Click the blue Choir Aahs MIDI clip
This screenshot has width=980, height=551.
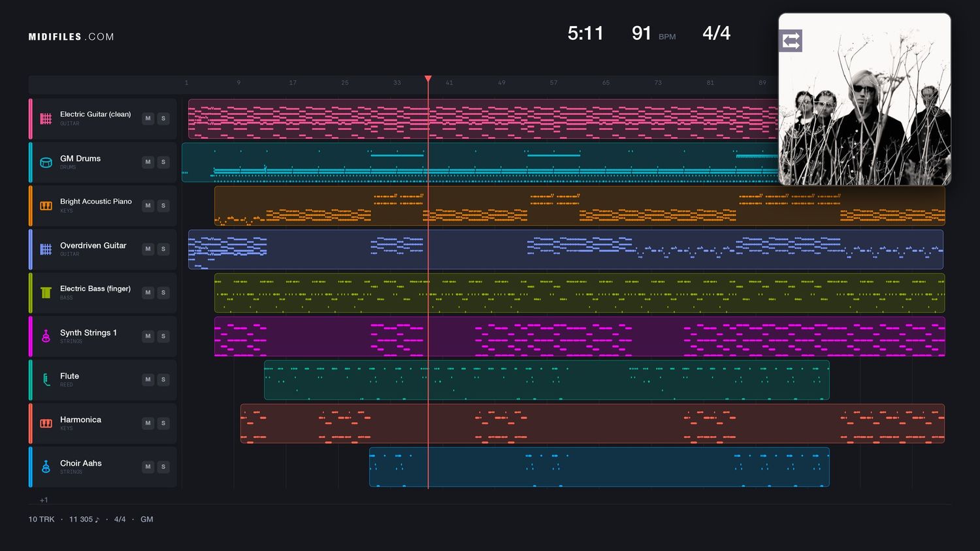pyautogui.click(x=599, y=467)
